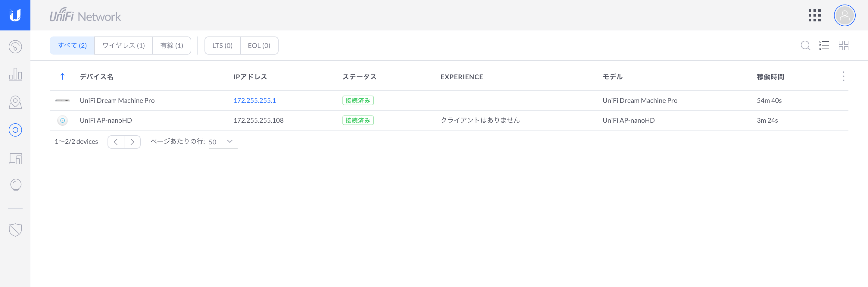868x287 pixels.
Task: Open the apps grid launcher icon
Action: (x=814, y=15)
